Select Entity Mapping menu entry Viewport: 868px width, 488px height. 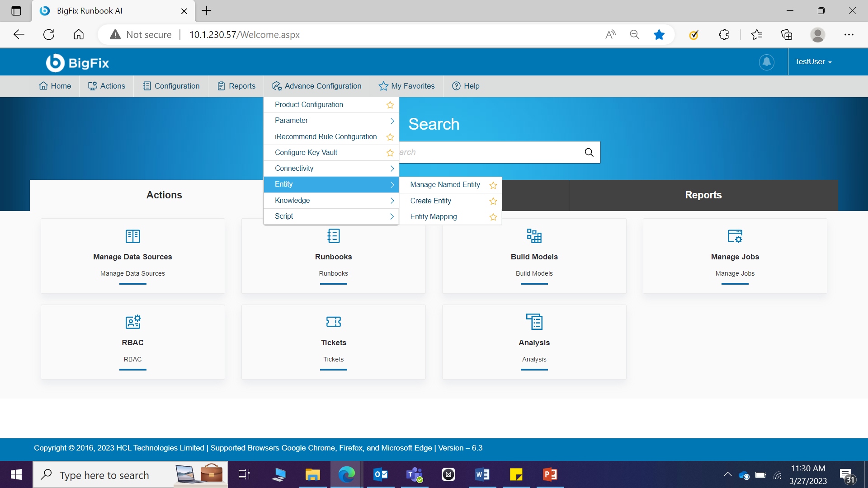(x=434, y=217)
